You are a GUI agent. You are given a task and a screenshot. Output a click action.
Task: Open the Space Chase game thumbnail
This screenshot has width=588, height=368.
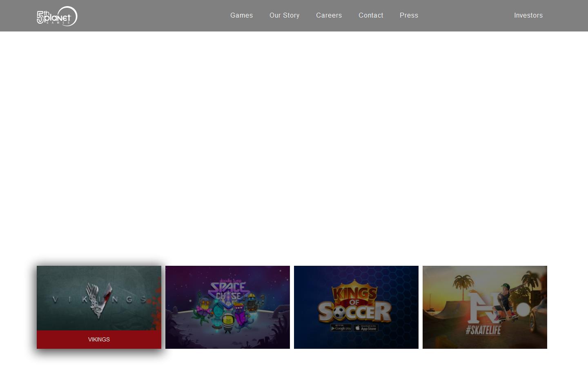coord(227,307)
